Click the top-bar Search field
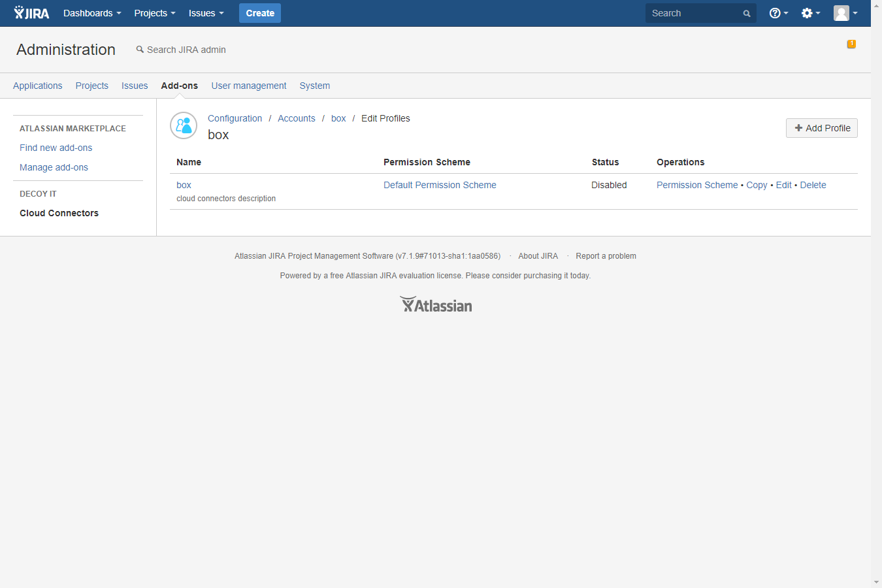882x588 pixels. [x=701, y=13]
